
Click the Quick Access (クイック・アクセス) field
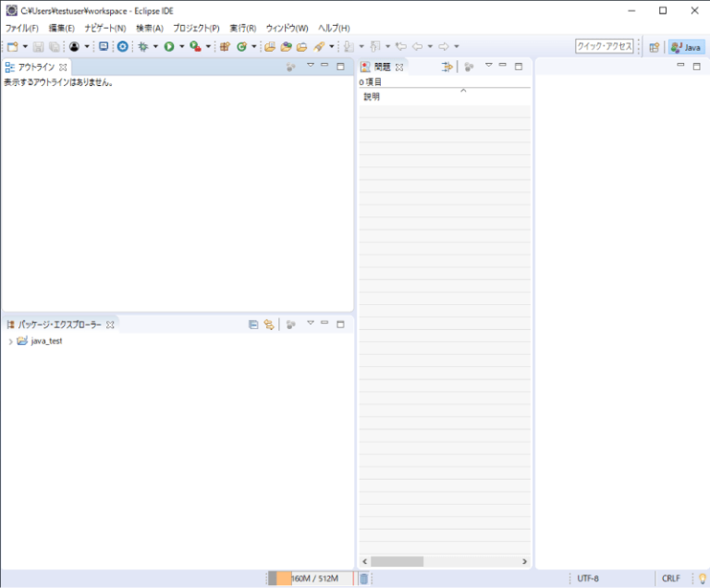click(605, 46)
